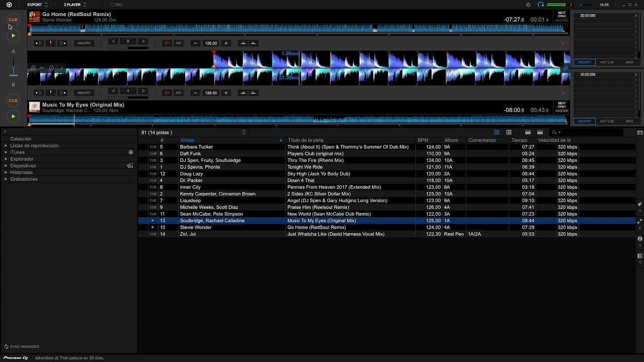The height and width of the screenshot is (362, 644).
Task: Click the rekordbox logo icon
Action: [x=9, y=5]
